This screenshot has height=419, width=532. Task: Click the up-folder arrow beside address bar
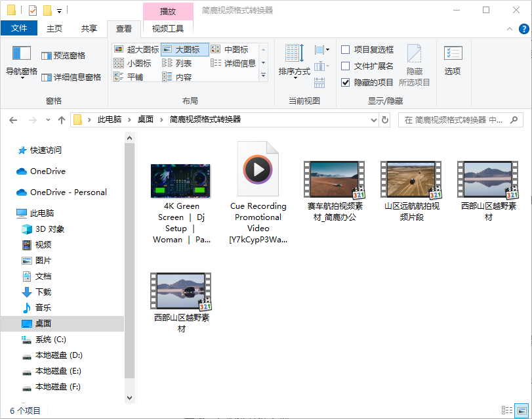coord(62,120)
